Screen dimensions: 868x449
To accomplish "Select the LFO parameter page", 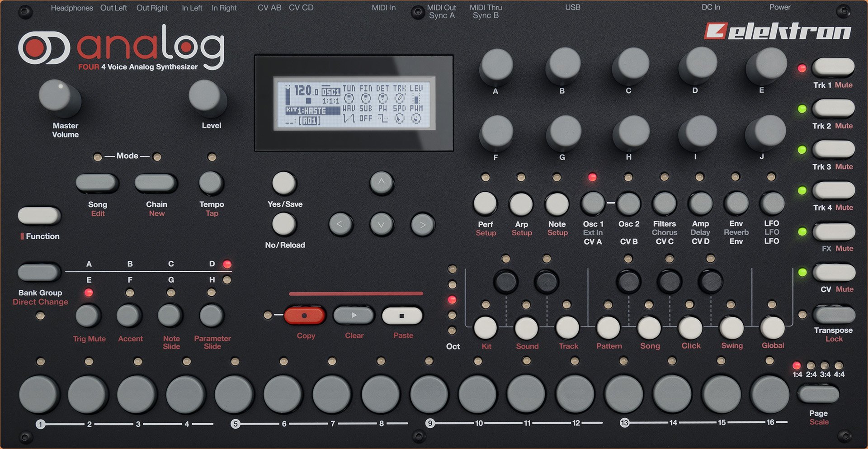I will [x=772, y=203].
